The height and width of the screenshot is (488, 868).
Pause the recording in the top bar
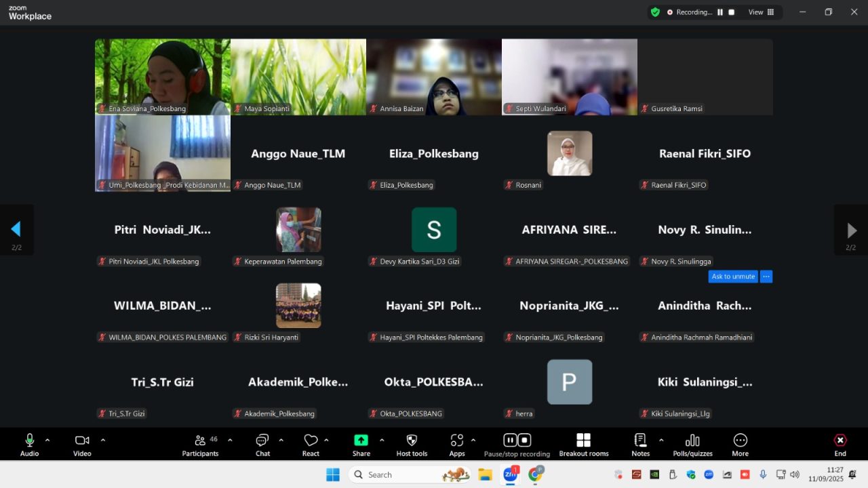click(x=720, y=12)
